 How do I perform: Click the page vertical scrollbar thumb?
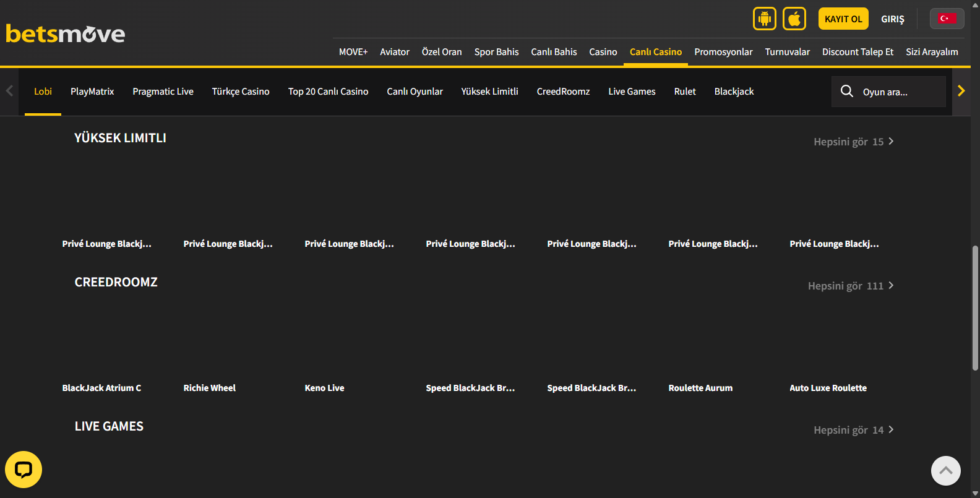[975, 307]
